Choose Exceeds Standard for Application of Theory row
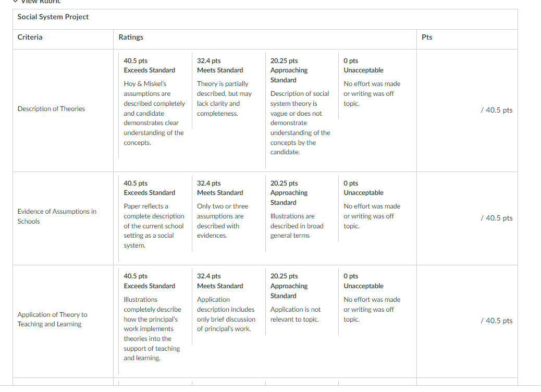 pyautogui.click(x=155, y=321)
